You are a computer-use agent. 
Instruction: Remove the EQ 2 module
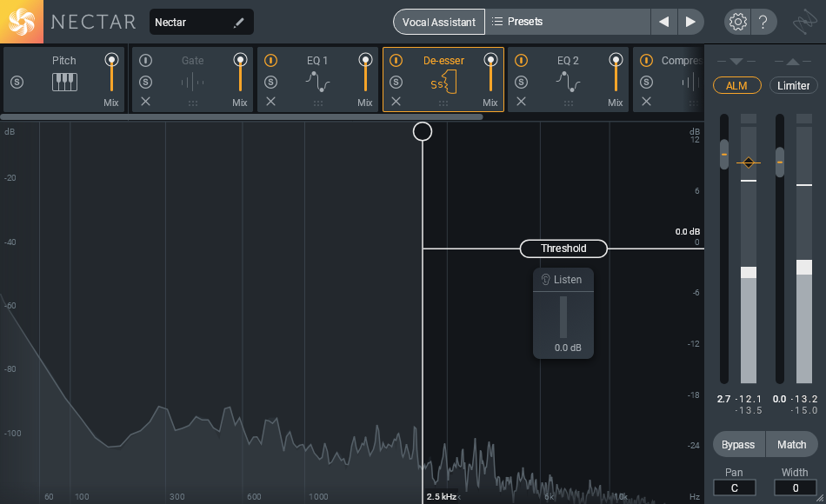[x=521, y=102]
